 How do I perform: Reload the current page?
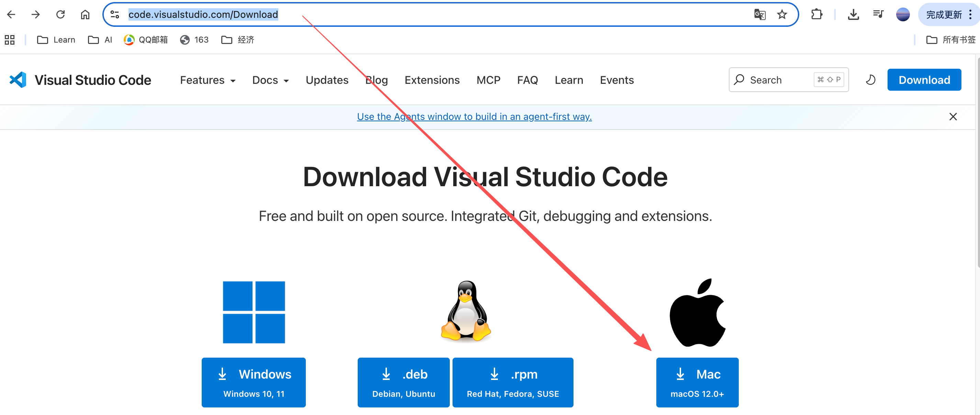(60, 14)
